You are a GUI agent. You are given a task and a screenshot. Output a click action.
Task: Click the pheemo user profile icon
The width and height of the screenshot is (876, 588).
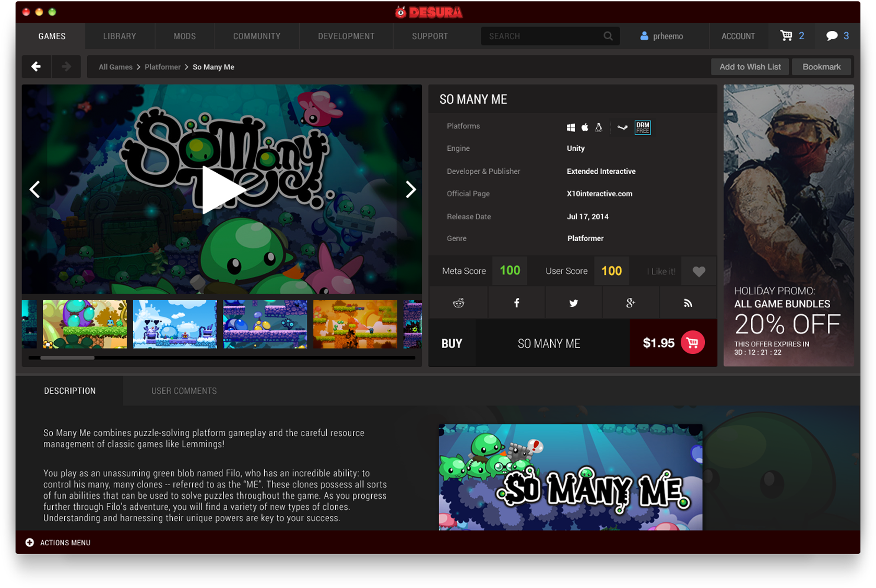[644, 36]
